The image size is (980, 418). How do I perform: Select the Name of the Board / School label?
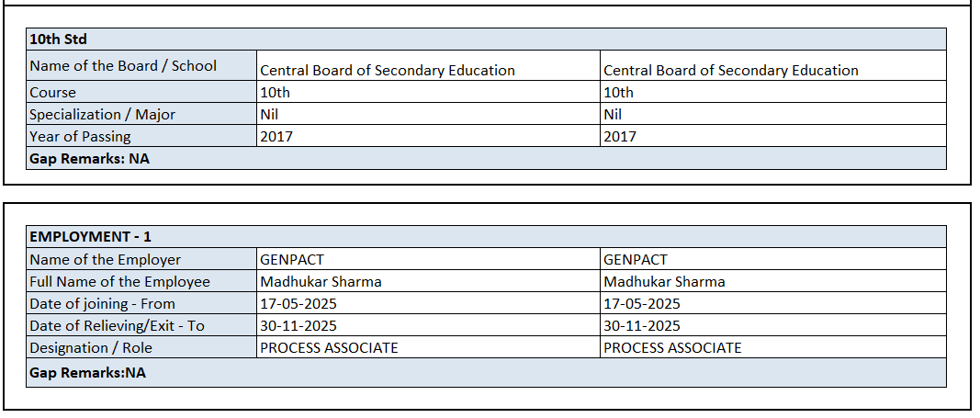(x=123, y=66)
